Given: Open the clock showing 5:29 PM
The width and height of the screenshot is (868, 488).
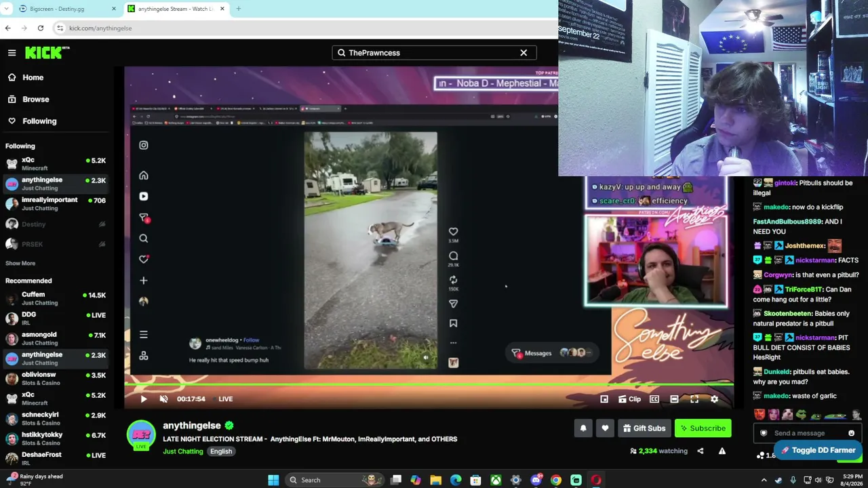Looking at the screenshot, I should (x=852, y=480).
